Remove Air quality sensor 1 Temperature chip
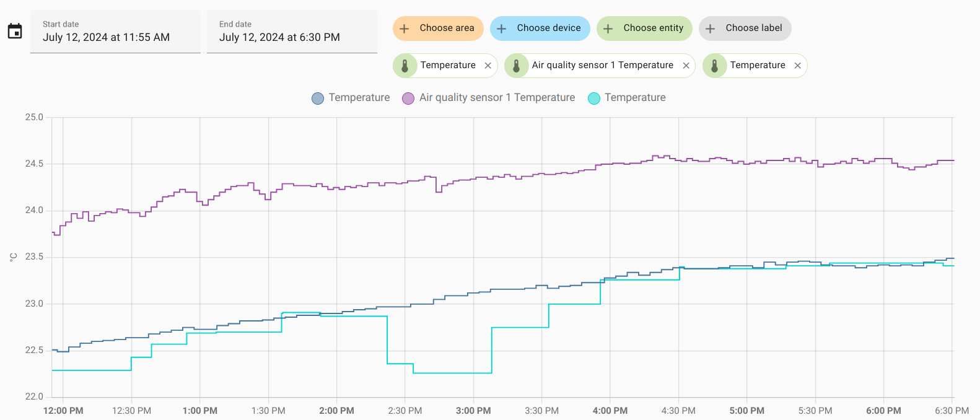This screenshot has width=980, height=420. [x=686, y=66]
